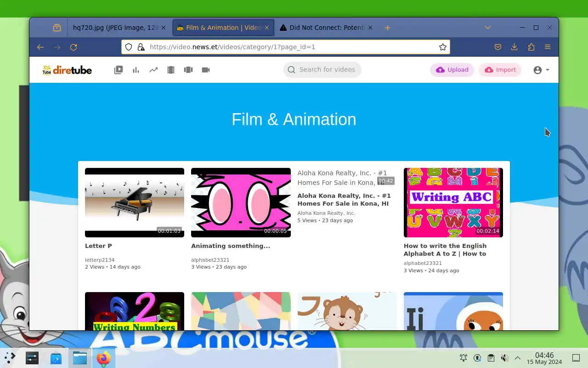Click the show desktop button
Viewport: 588px width, 368px height.
(576, 358)
